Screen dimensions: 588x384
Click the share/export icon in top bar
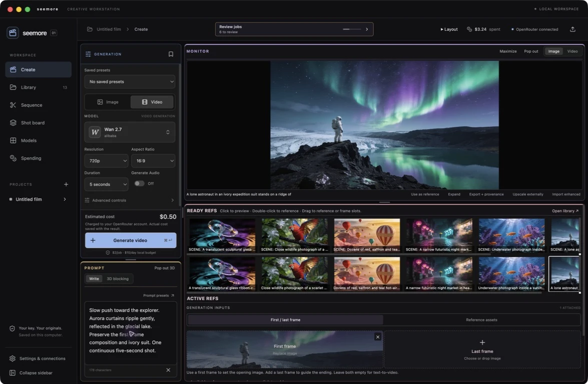(x=572, y=29)
